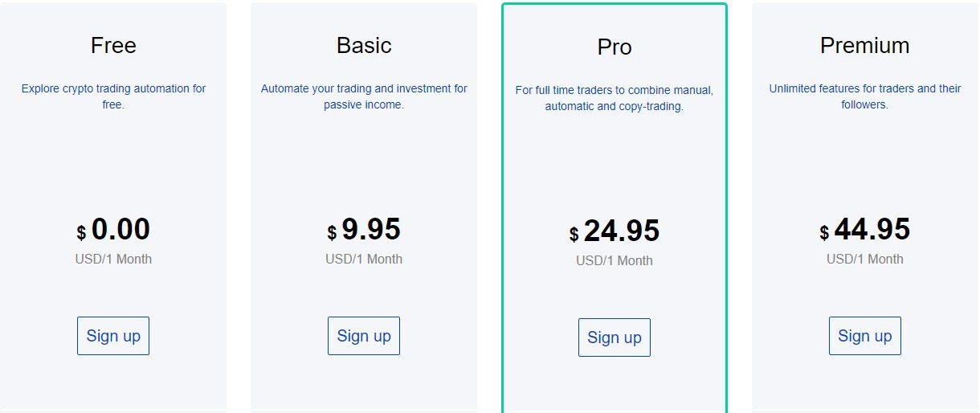This screenshot has width=980, height=413.
Task: Click the $24.95 price
Action: pyautogui.click(x=615, y=231)
